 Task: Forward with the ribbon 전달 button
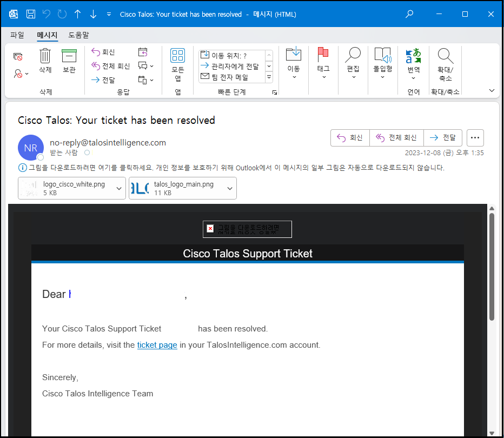103,80
